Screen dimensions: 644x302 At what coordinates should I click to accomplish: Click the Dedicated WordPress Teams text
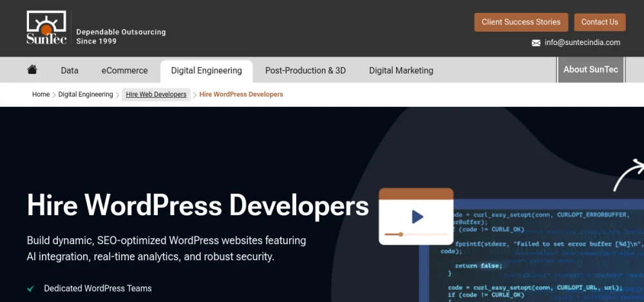coord(98,288)
